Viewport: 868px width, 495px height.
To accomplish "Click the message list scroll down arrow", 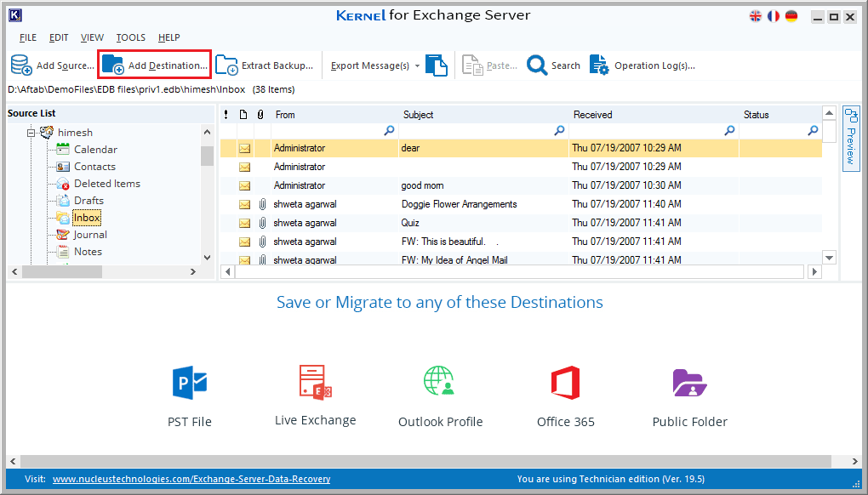I will pyautogui.click(x=829, y=257).
